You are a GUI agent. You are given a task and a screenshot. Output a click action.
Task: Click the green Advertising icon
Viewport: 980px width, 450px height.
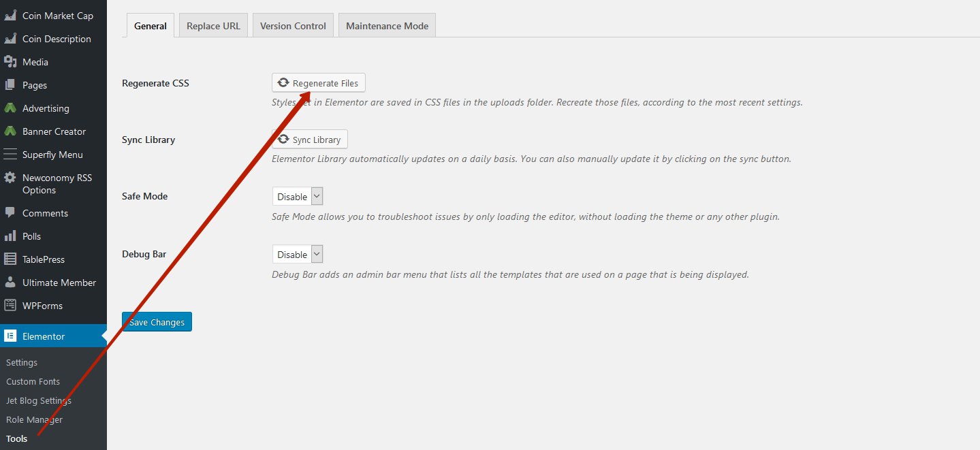point(10,108)
